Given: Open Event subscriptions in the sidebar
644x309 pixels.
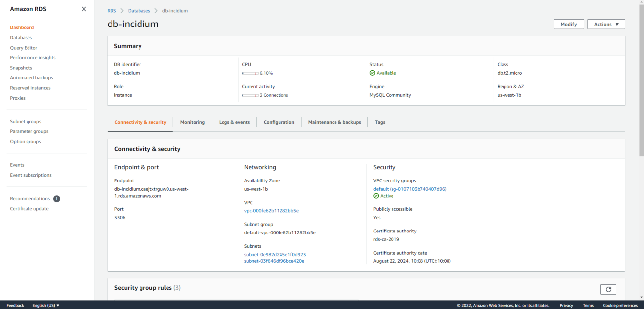Looking at the screenshot, I should tap(30, 175).
